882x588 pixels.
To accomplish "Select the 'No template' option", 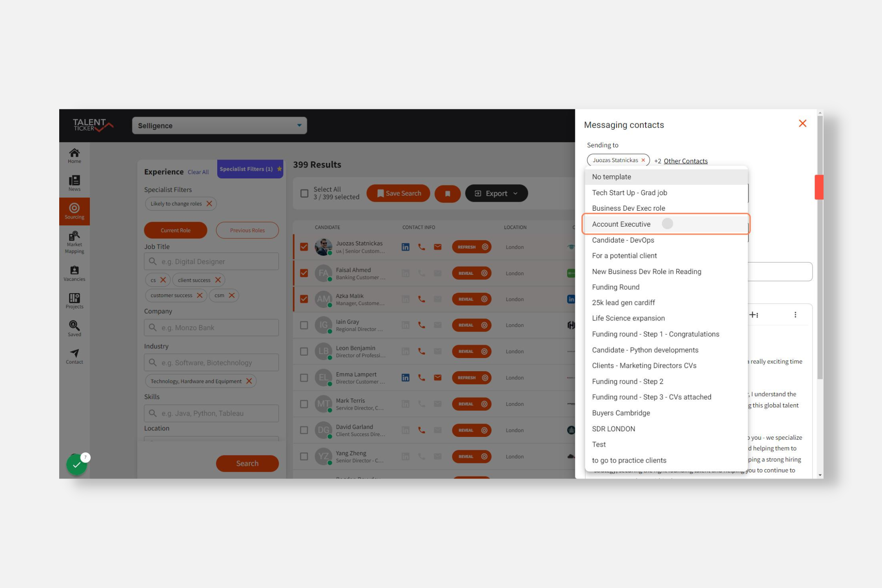I will point(666,177).
